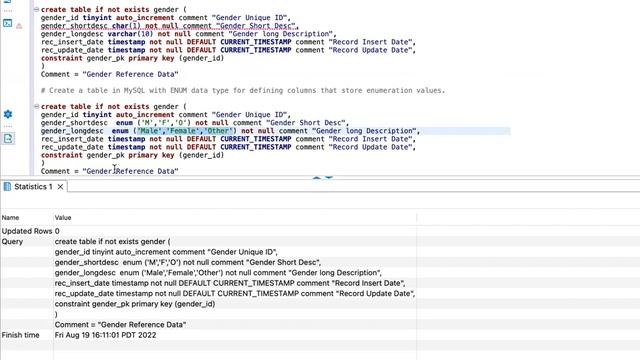Viewport: 640px width, 360px height.
Task: Select the Query name cell
Action: click(x=12, y=242)
